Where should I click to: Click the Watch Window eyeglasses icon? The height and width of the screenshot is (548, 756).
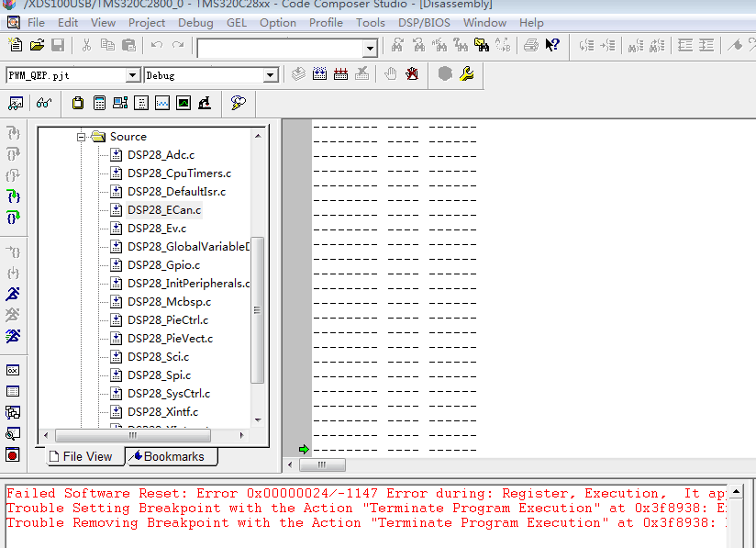point(44,103)
